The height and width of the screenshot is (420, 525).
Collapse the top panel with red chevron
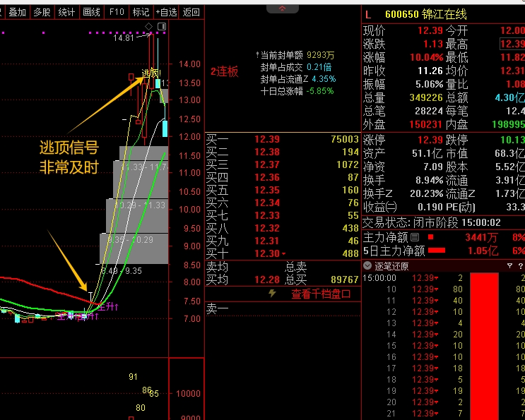[x=282, y=8]
